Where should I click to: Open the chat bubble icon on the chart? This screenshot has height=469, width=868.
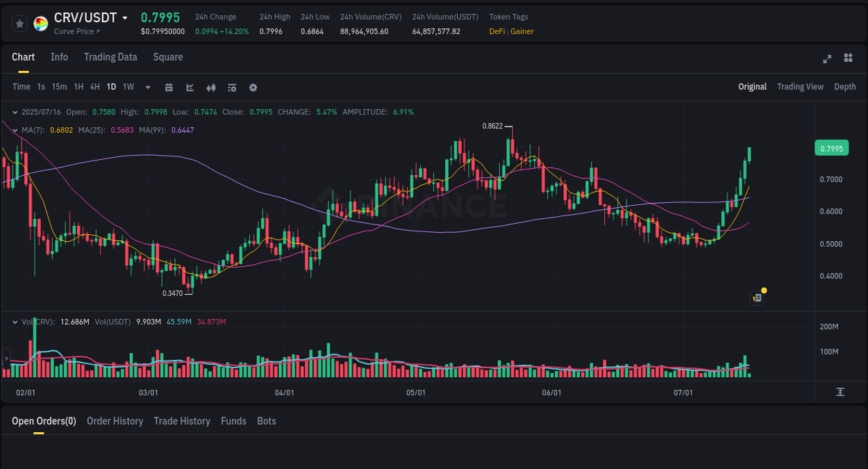click(x=756, y=297)
